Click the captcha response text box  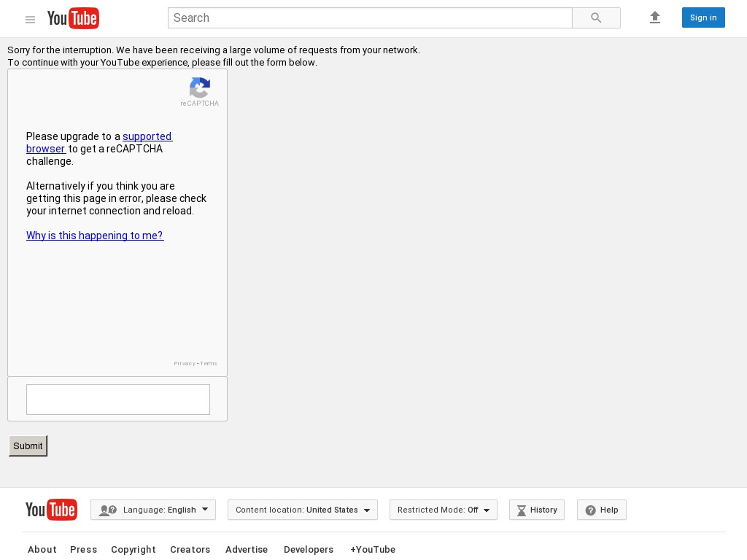coord(118,400)
